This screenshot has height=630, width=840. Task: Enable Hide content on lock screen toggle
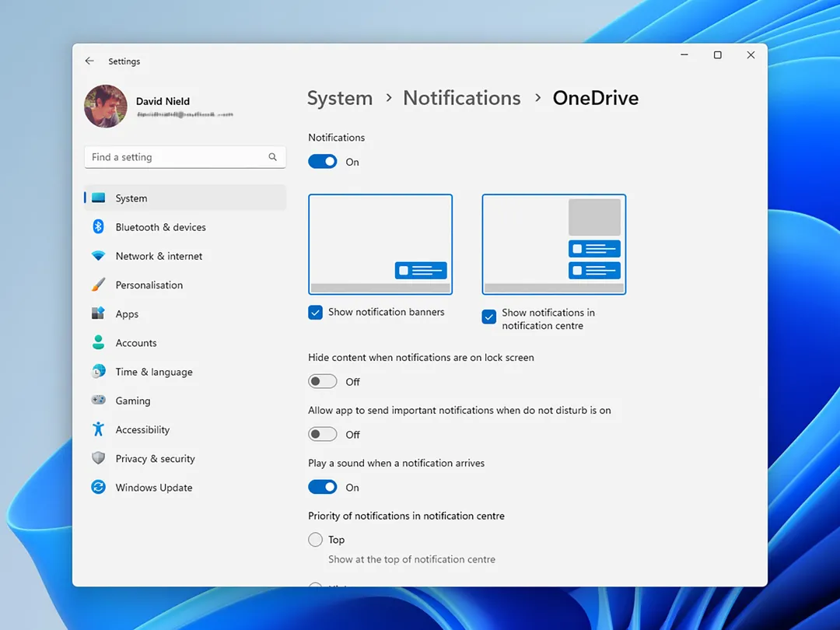click(x=323, y=381)
